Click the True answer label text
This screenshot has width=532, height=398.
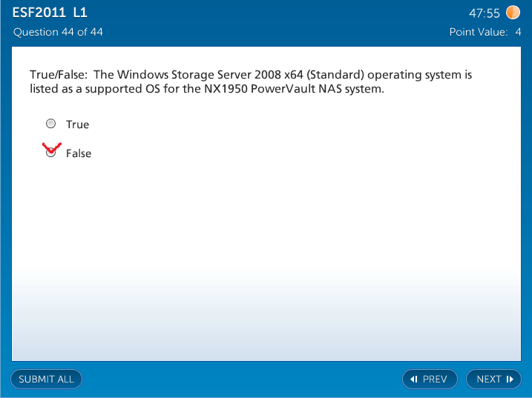point(77,125)
